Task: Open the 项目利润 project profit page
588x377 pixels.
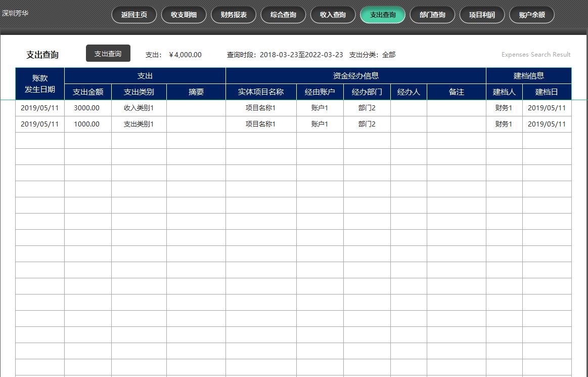Action: click(482, 15)
